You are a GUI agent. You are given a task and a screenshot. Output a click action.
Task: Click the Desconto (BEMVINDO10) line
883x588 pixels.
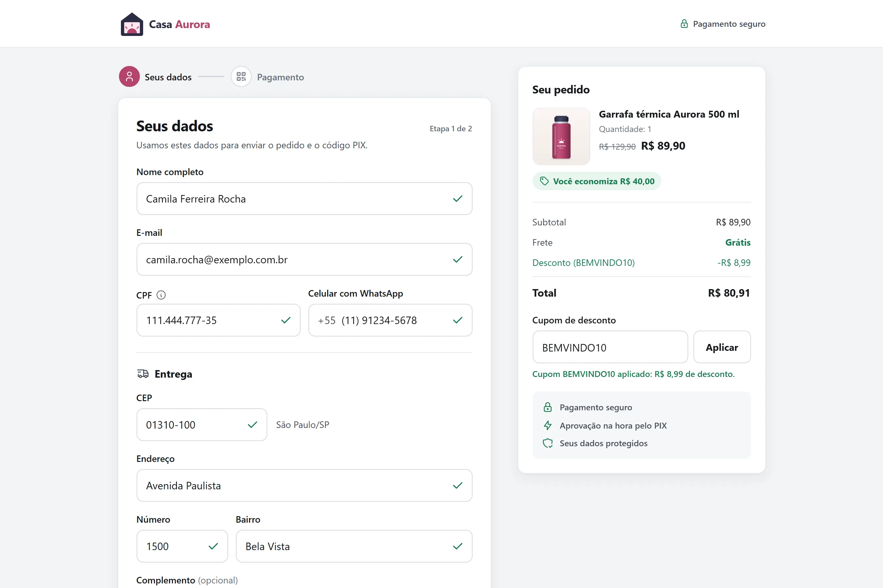(641, 263)
